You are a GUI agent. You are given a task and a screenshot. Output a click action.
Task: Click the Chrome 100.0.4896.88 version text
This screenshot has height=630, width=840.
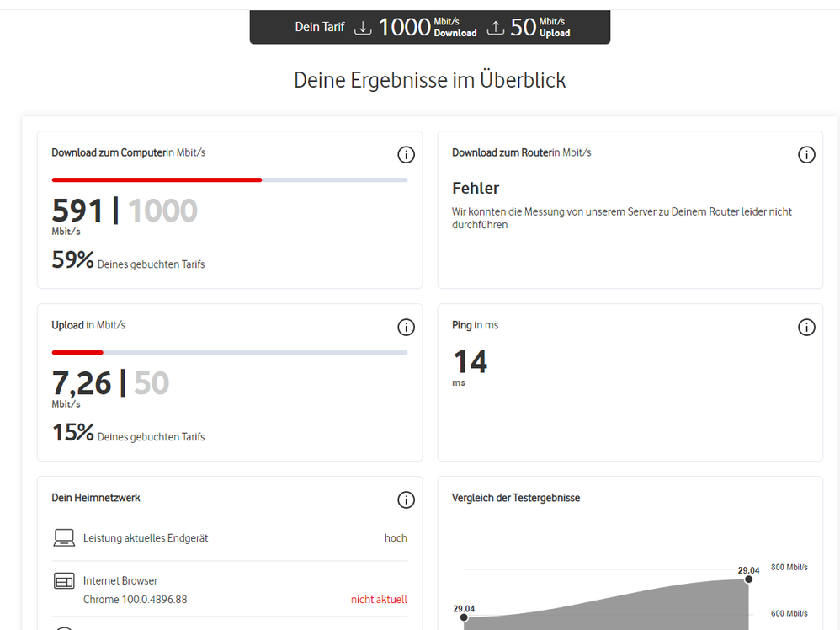pos(135,600)
